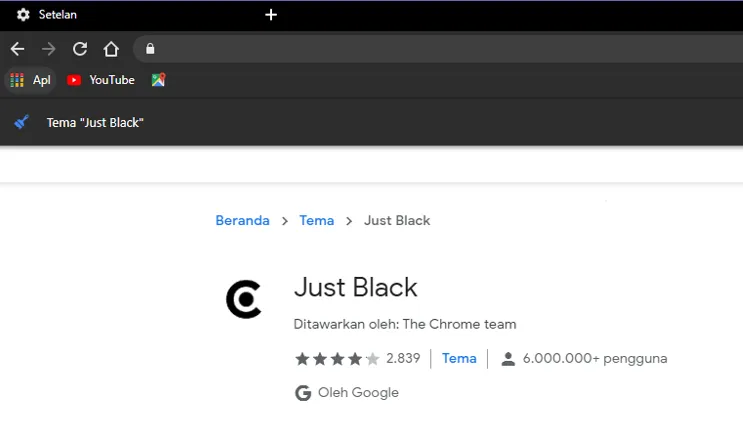
Task: Open the Apl apps shortcut
Action: (x=30, y=80)
